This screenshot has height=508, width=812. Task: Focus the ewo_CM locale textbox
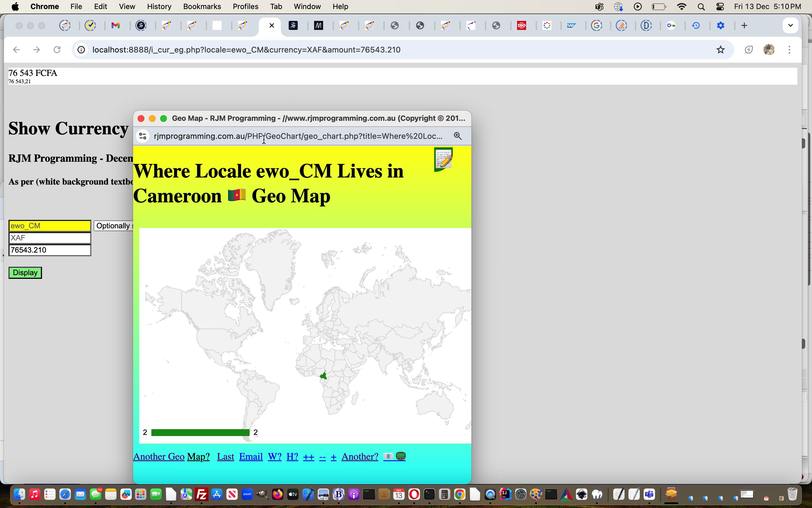[x=50, y=226]
